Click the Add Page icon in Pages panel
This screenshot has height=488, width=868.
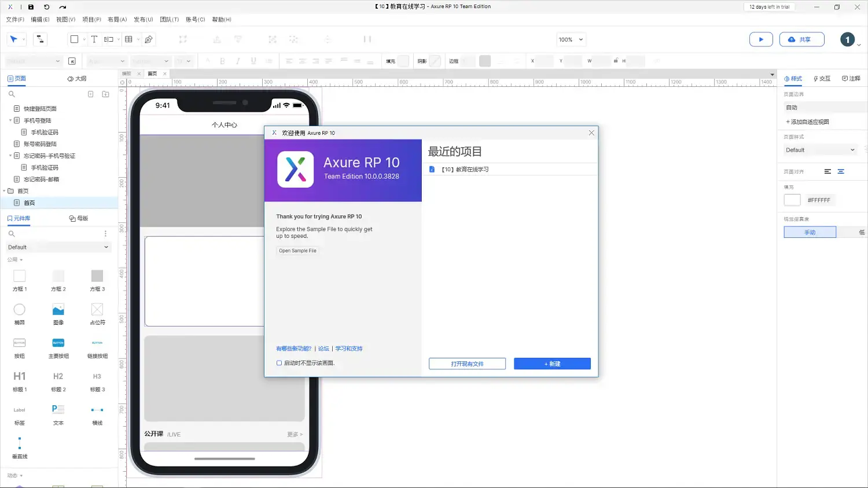coord(91,94)
